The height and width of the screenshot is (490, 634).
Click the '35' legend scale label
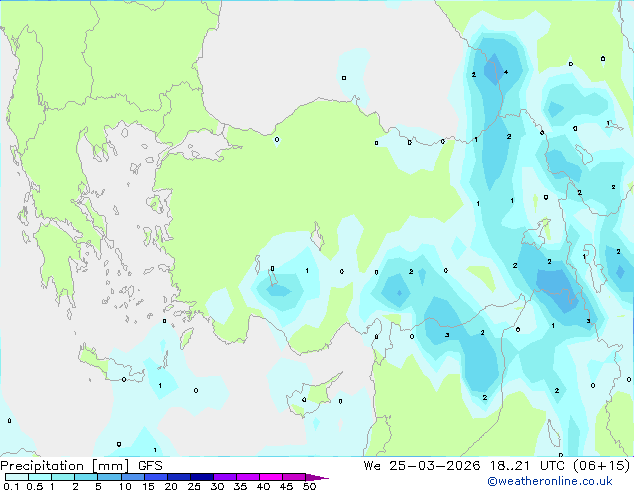pos(240,486)
